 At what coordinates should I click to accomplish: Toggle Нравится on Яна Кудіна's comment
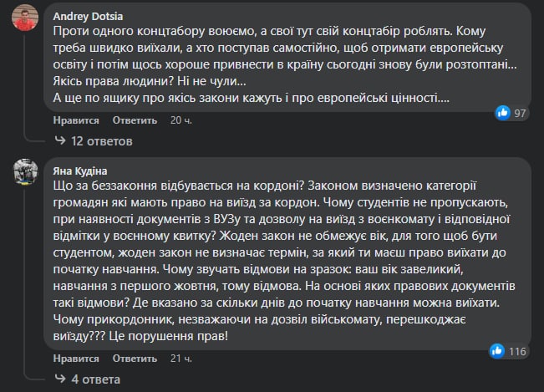click(76, 359)
